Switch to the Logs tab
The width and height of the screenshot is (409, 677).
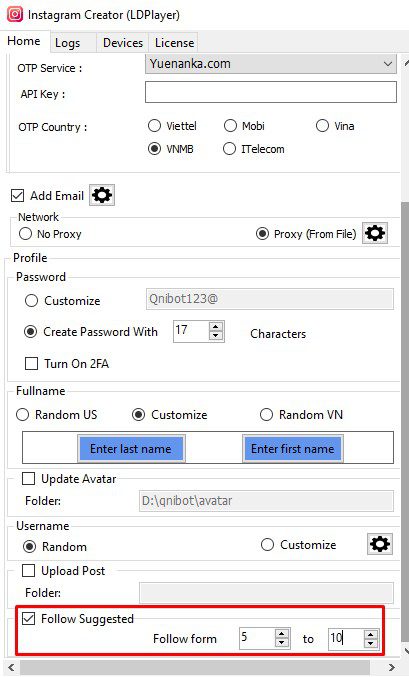(67, 43)
